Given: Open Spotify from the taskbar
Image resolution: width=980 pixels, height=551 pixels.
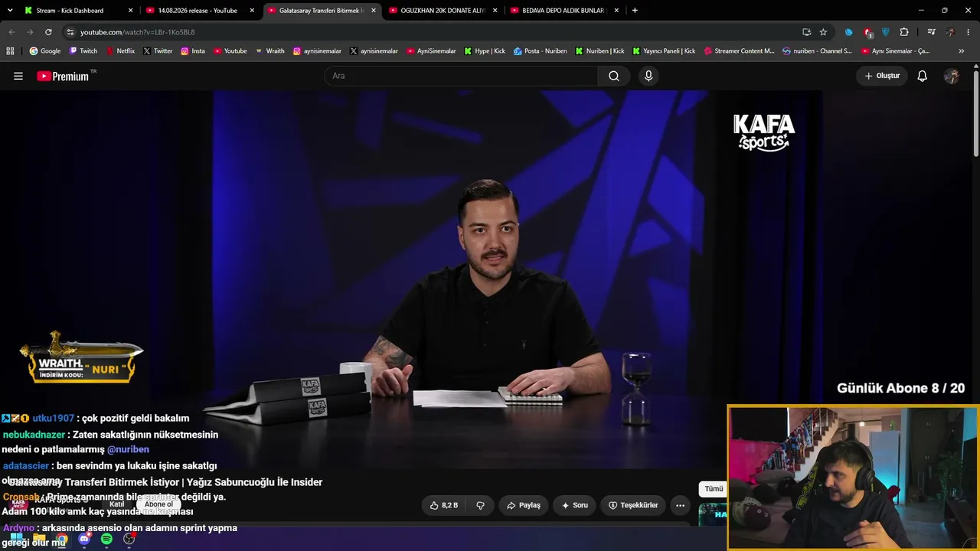Looking at the screenshot, I should click(x=106, y=540).
